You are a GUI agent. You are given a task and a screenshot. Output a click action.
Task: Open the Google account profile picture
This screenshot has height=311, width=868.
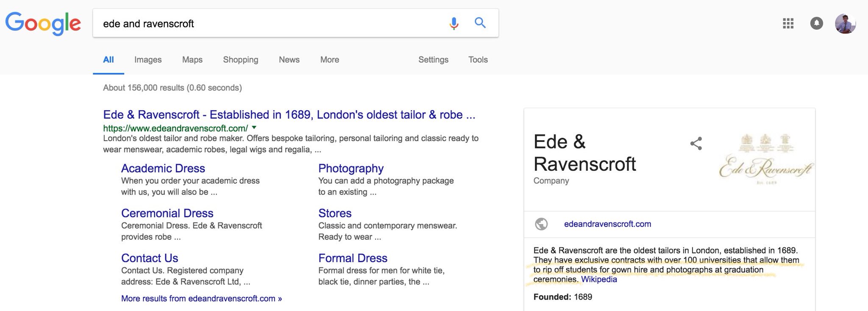(x=846, y=23)
